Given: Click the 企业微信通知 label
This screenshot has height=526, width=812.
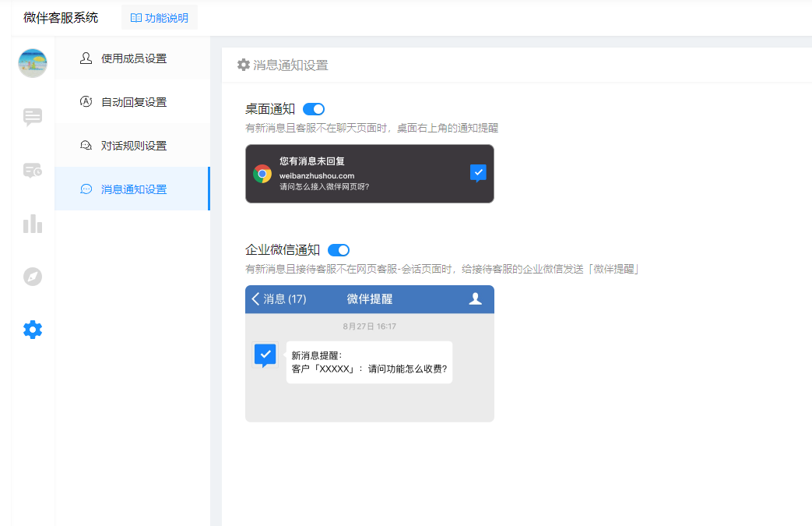Looking at the screenshot, I should click(283, 250).
